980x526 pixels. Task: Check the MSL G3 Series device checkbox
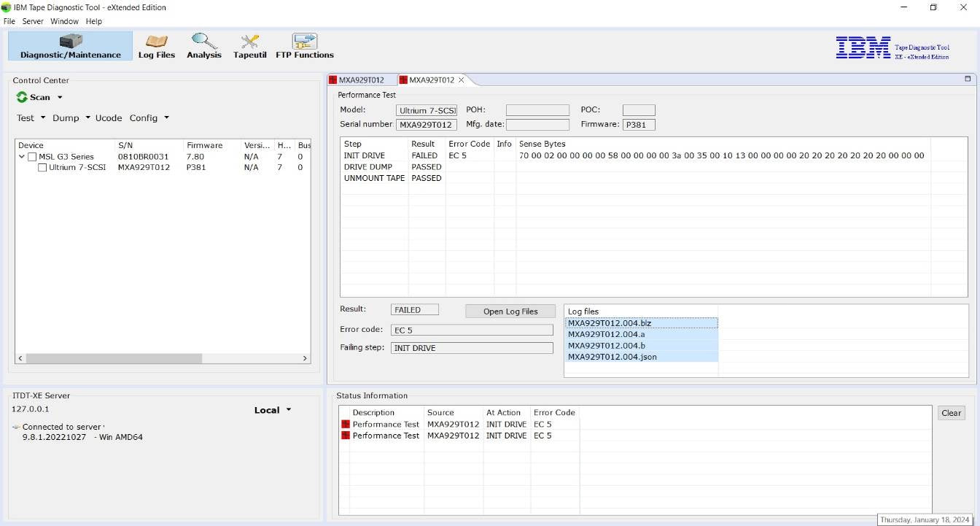click(x=32, y=157)
